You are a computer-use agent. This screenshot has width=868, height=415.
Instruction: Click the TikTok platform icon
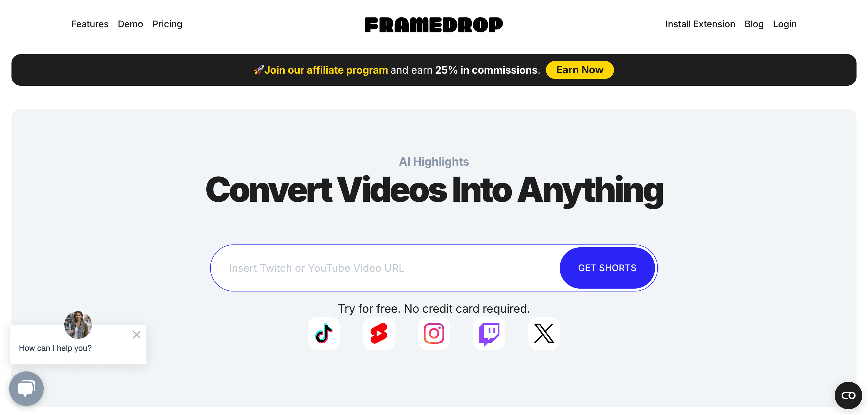(x=323, y=334)
